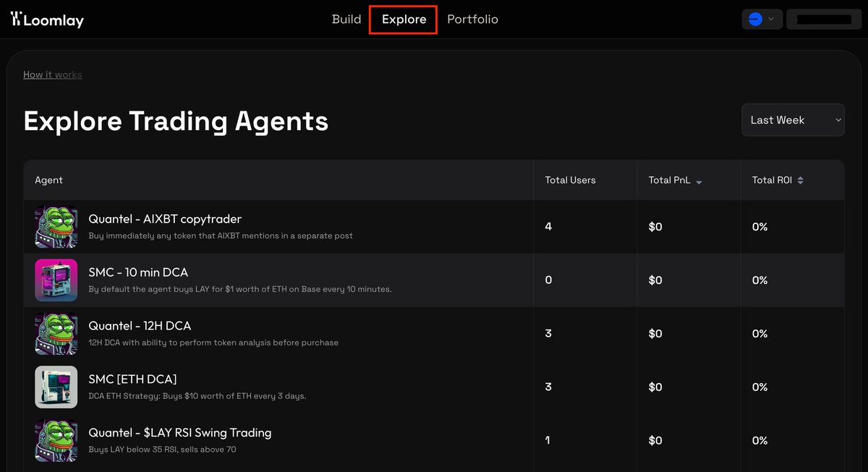
Task: Click $0 PnL in SMC [ETH DCA] row
Action: coord(655,387)
